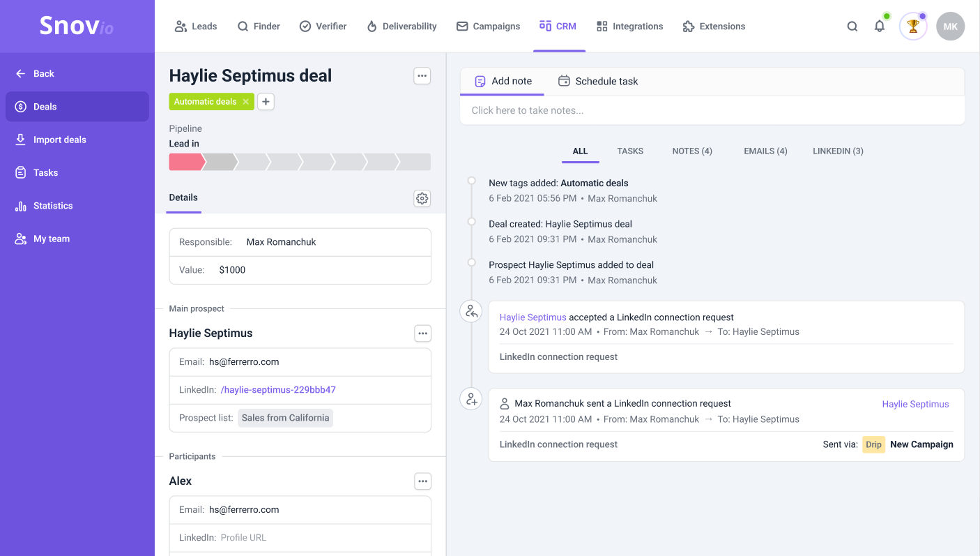Click the Snov.io logo
Image resolution: width=980 pixels, height=556 pixels.
77,26
